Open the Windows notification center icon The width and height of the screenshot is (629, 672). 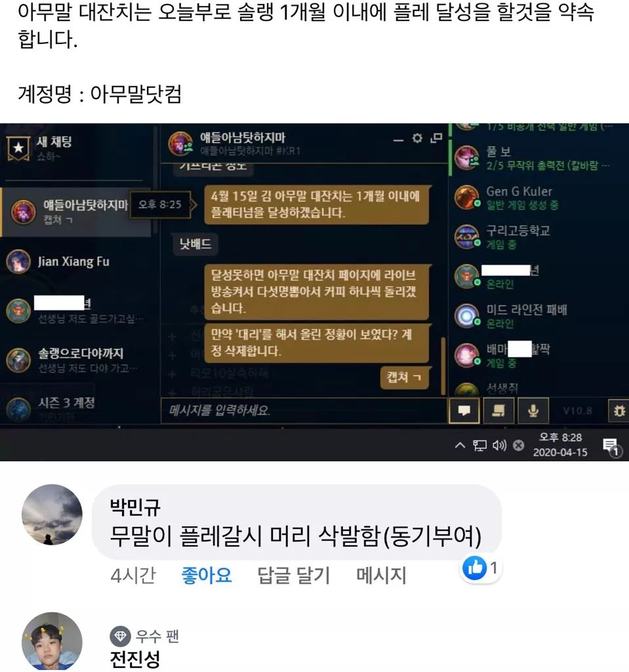611,447
